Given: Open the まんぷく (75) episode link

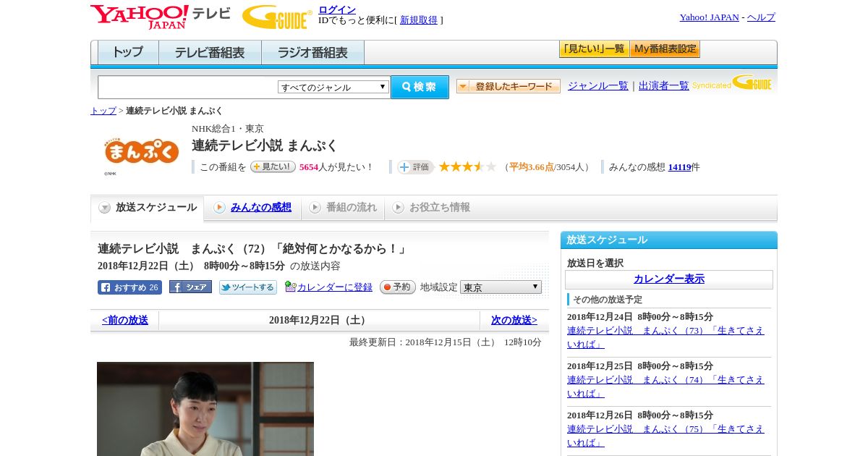Looking at the screenshot, I should 665,436.
